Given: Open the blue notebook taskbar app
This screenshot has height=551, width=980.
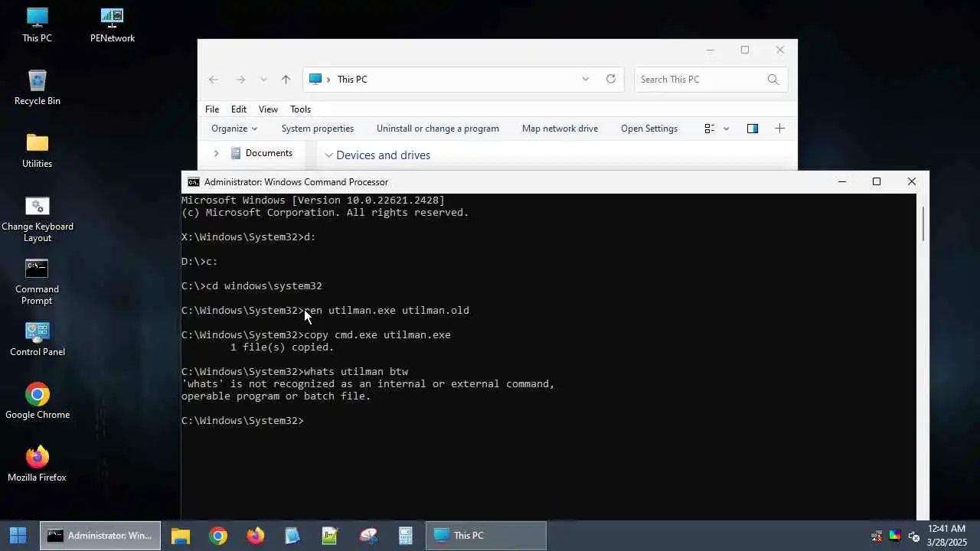Looking at the screenshot, I should click(x=292, y=536).
